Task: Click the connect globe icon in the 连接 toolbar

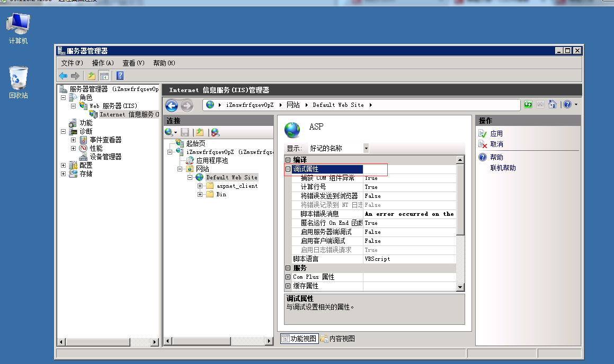Action: [x=169, y=133]
